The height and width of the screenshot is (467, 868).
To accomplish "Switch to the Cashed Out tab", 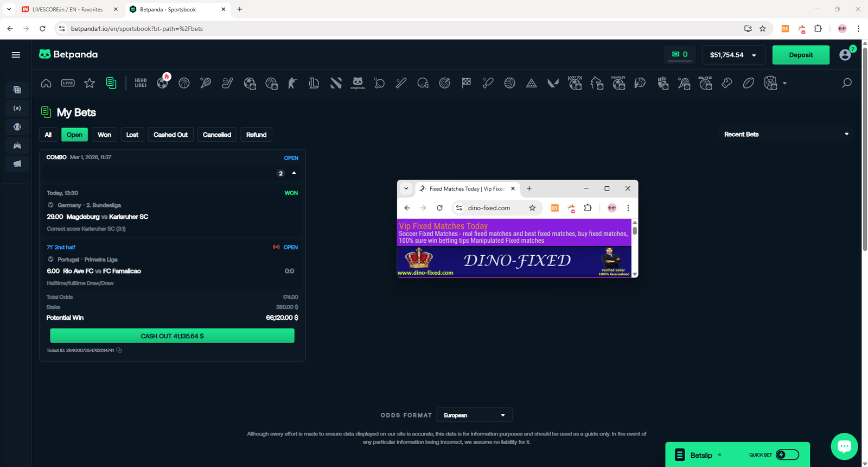I will pos(170,135).
